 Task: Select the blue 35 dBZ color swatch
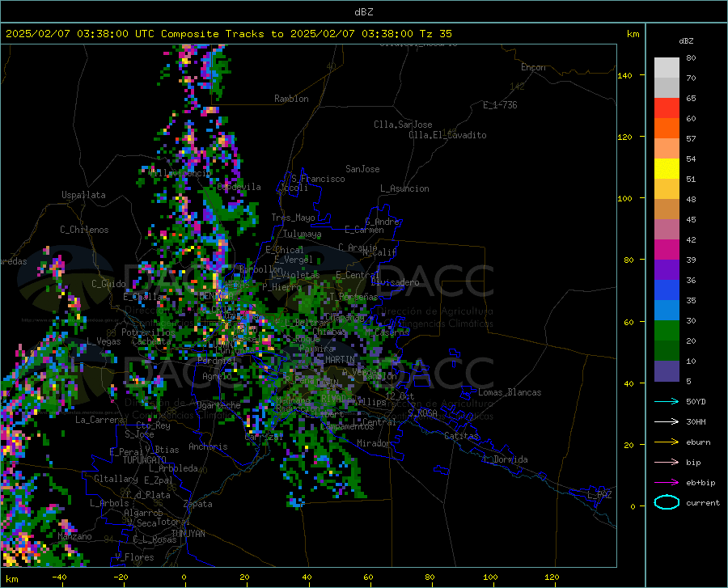667,290
